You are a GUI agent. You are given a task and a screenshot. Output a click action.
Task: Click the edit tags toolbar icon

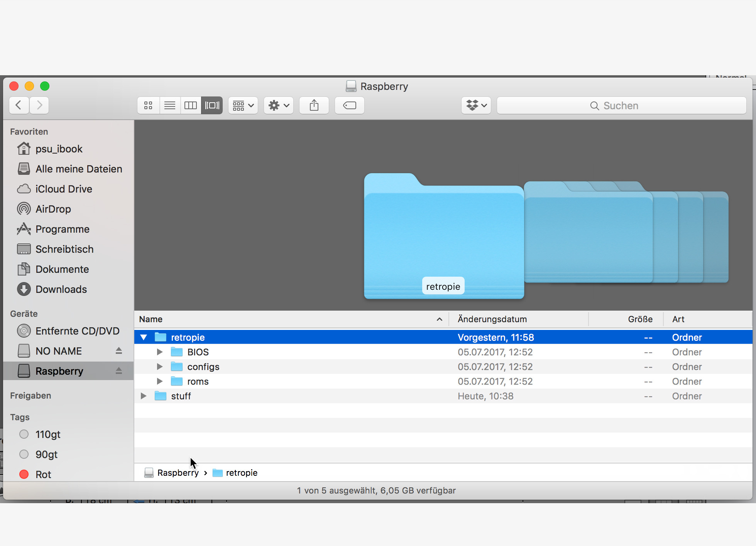[x=349, y=105]
